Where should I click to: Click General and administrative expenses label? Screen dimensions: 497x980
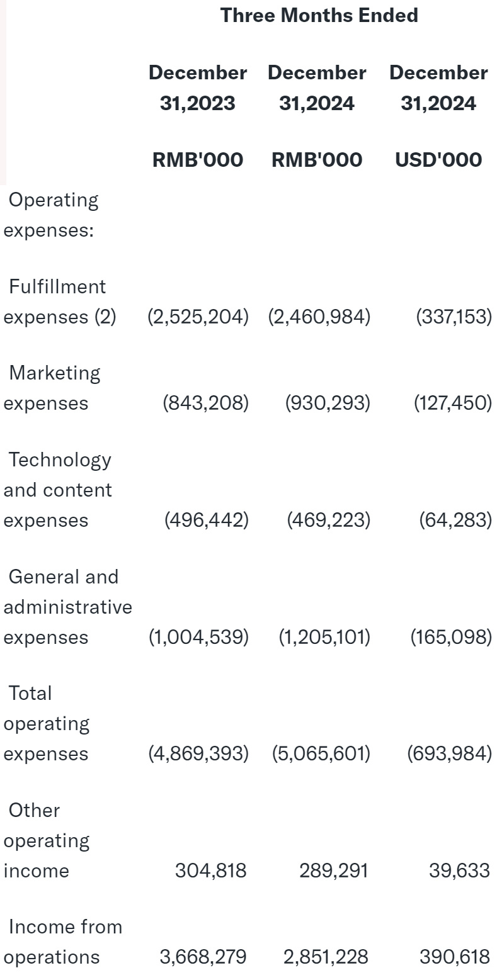(67, 607)
